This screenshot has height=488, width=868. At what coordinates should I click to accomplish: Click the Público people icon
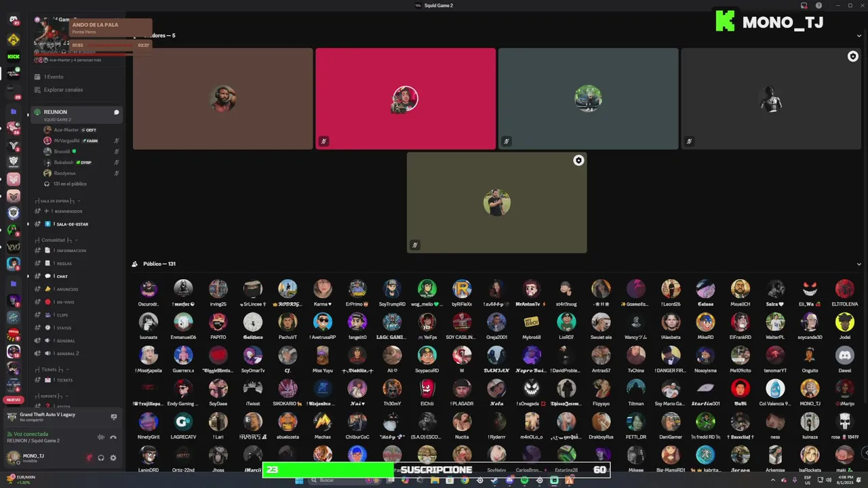point(135,264)
